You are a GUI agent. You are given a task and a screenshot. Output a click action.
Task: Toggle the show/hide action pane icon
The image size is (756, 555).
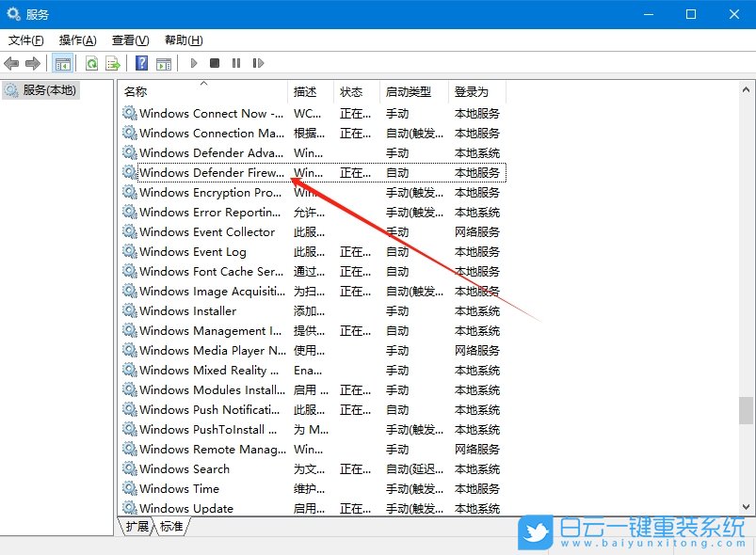164,63
